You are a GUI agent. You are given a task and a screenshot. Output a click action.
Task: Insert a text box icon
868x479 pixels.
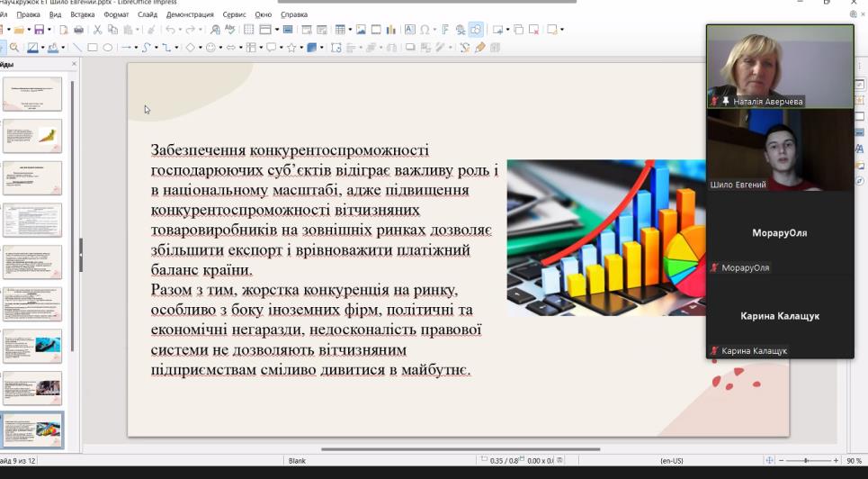pos(409,30)
